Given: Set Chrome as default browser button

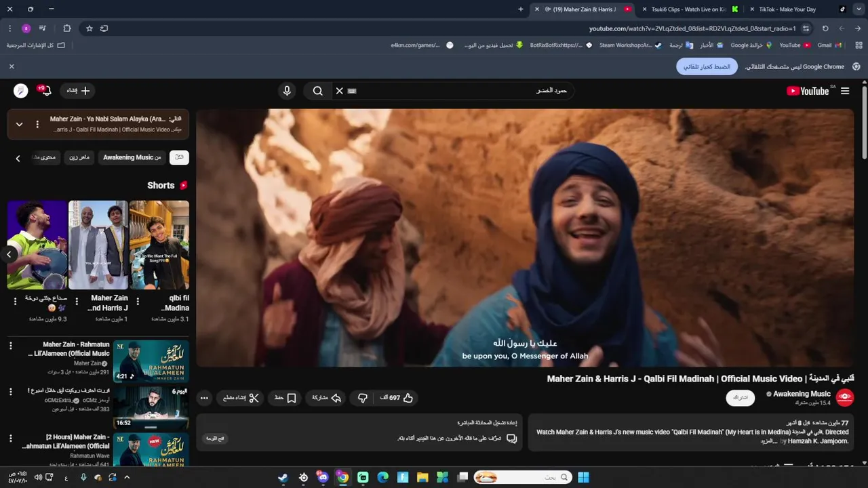Looking at the screenshot, I should (707, 66).
